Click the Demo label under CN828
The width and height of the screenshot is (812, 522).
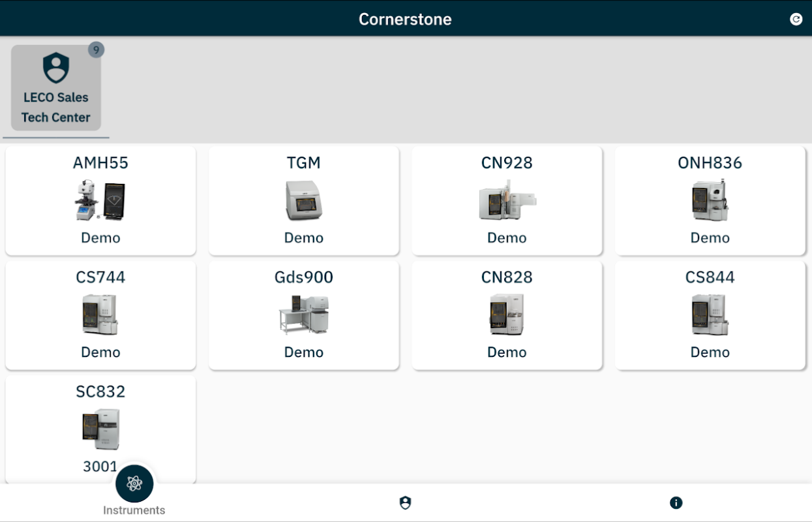click(x=507, y=352)
